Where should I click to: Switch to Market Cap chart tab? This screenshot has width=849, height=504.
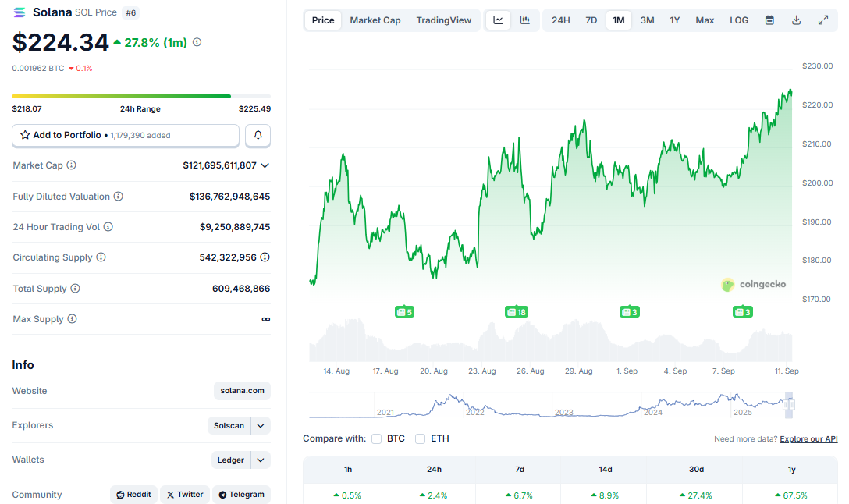[x=375, y=20]
